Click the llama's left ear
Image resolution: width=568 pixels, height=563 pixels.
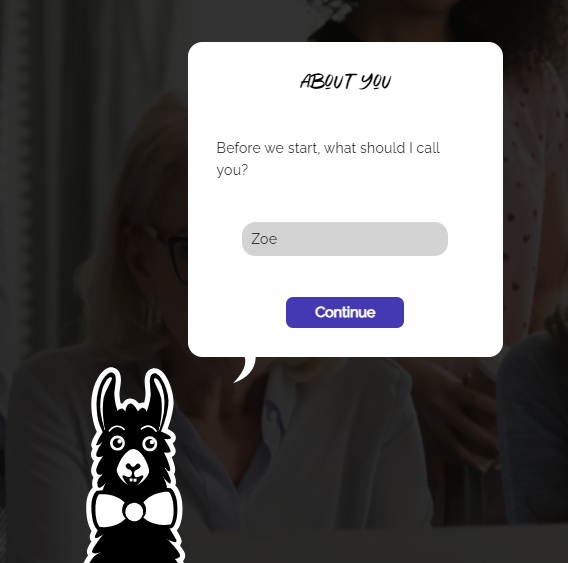[x=109, y=397]
